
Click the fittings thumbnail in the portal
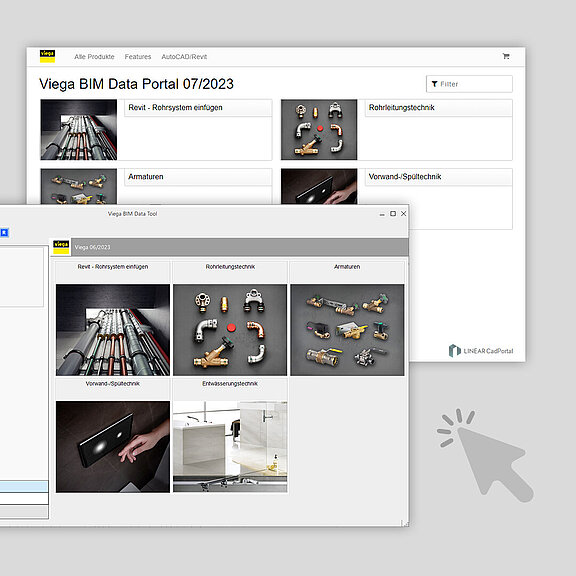pos(319,130)
